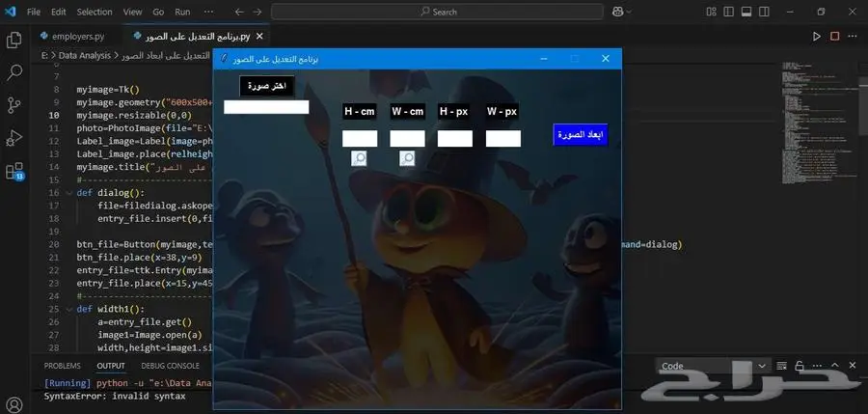Open the Go menu

(158, 12)
